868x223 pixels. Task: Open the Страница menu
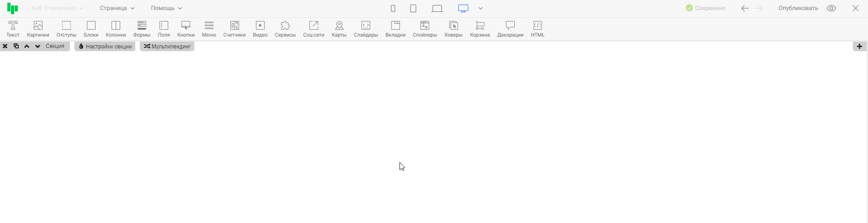click(x=117, y=8)
